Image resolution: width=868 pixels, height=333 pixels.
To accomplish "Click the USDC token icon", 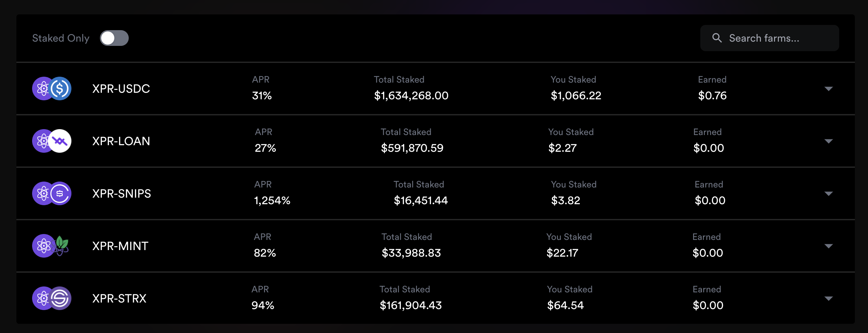I will coord(60,88).
